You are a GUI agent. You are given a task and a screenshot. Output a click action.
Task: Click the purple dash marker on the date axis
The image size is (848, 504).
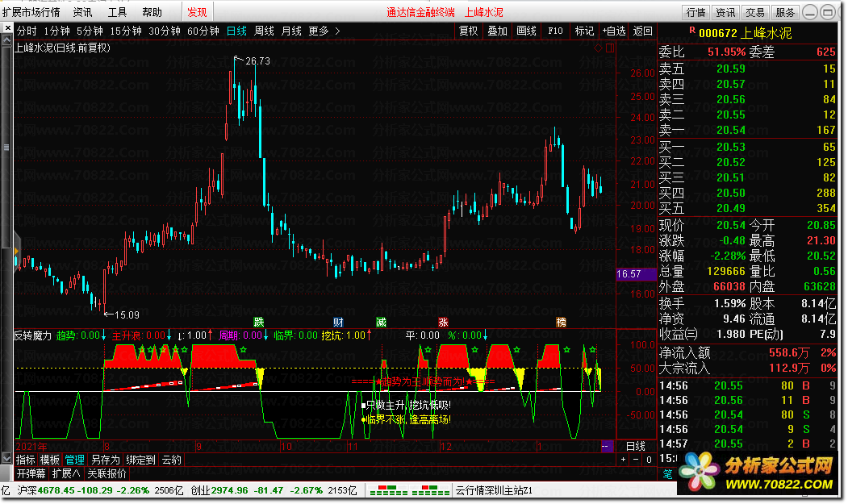(607, 446)
